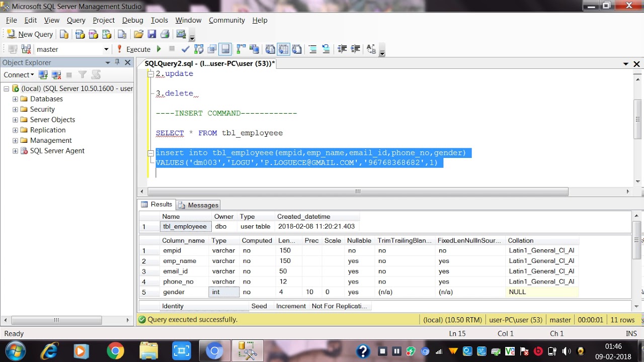Toggle Include Actual Execution Plan

click(x=241, y=49)
